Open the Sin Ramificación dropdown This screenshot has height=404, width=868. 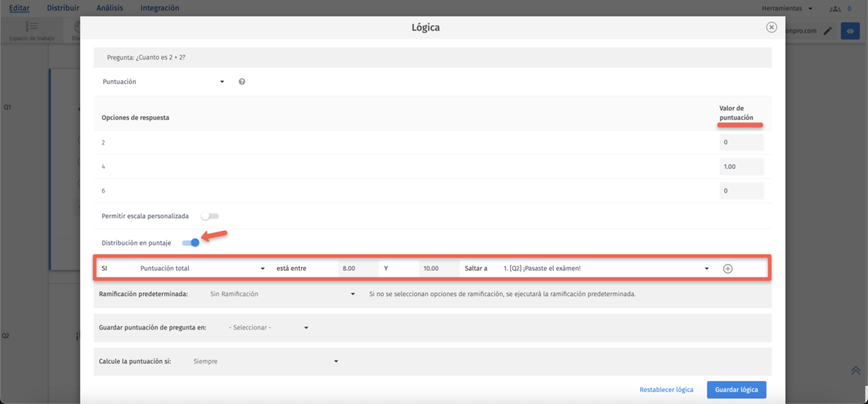click(282, 294)
